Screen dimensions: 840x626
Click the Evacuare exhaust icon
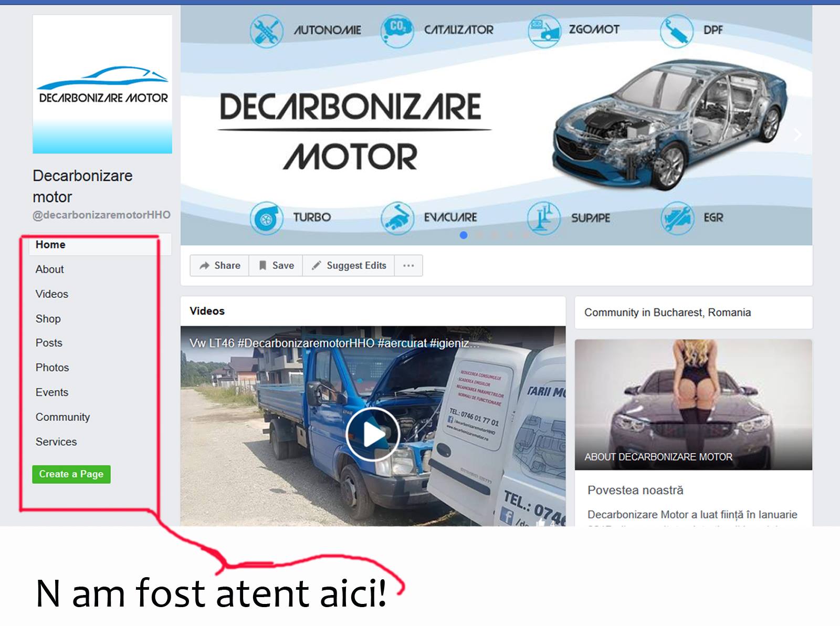397,217
